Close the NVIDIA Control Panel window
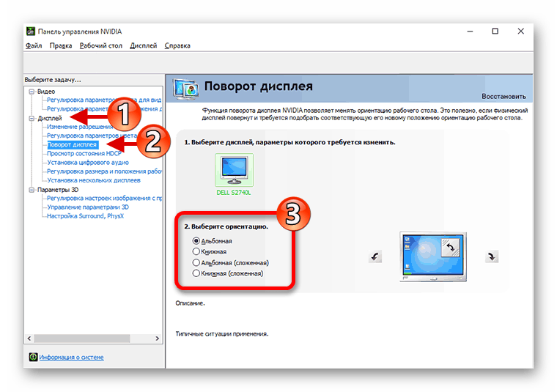557x392 pixels. (x=521, y=32)
